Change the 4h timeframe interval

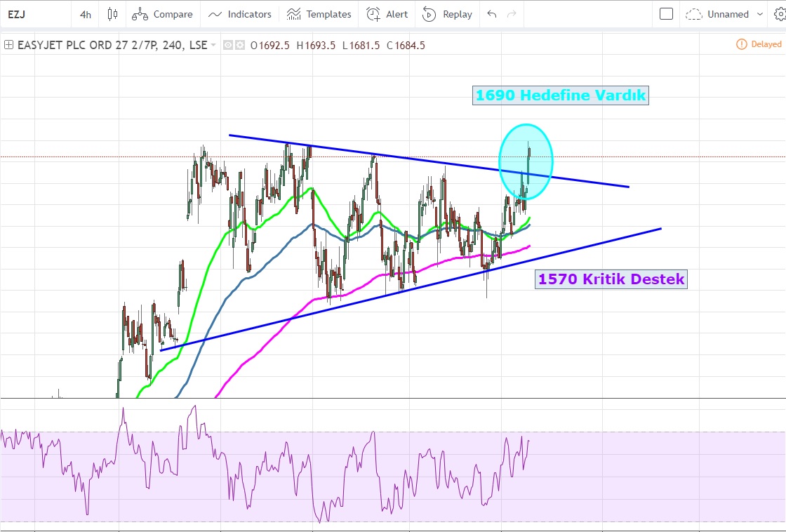pos(86,14)
